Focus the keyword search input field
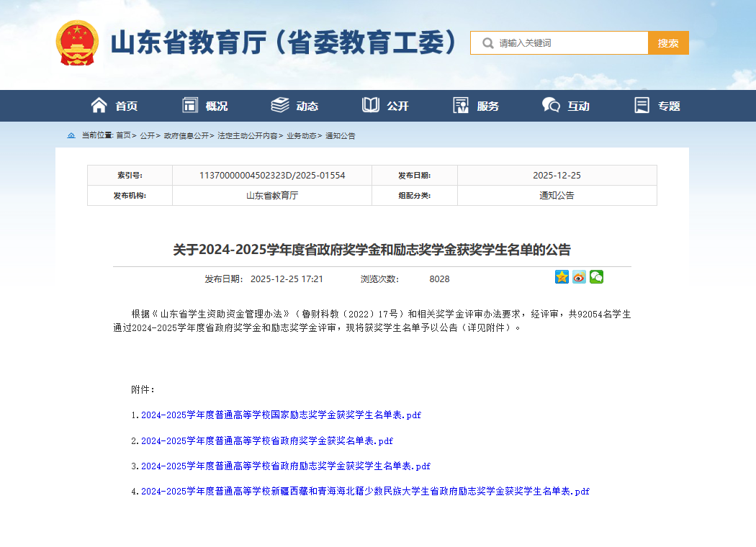This screenshot has height=547, width=756. (569, 43)
